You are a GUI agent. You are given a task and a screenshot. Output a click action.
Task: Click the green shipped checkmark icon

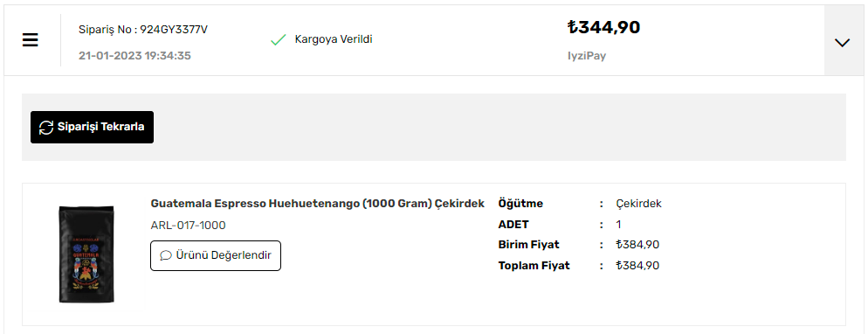[278, 40]
